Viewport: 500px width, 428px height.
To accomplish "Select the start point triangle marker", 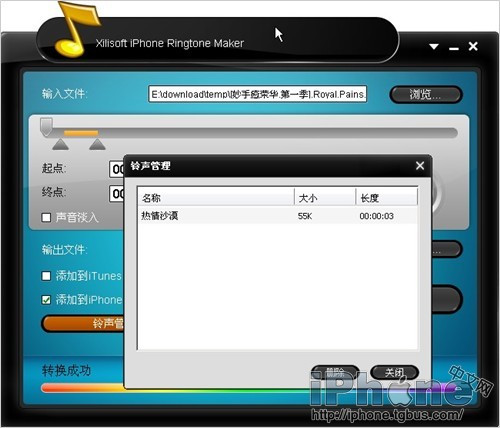I will tap(61, 145).
